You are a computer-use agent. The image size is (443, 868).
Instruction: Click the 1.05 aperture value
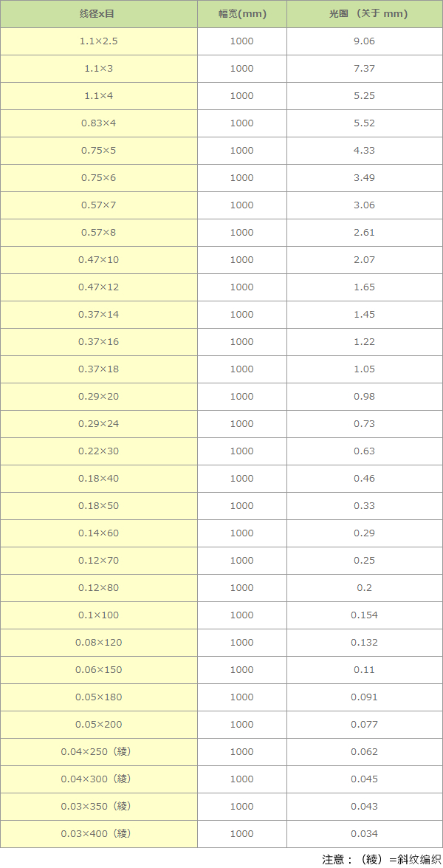coord(364,369)
